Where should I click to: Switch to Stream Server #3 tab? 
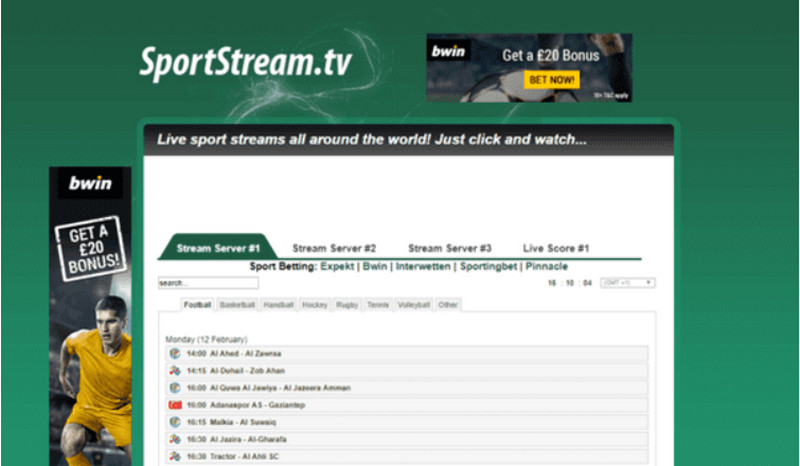point(449,248)
